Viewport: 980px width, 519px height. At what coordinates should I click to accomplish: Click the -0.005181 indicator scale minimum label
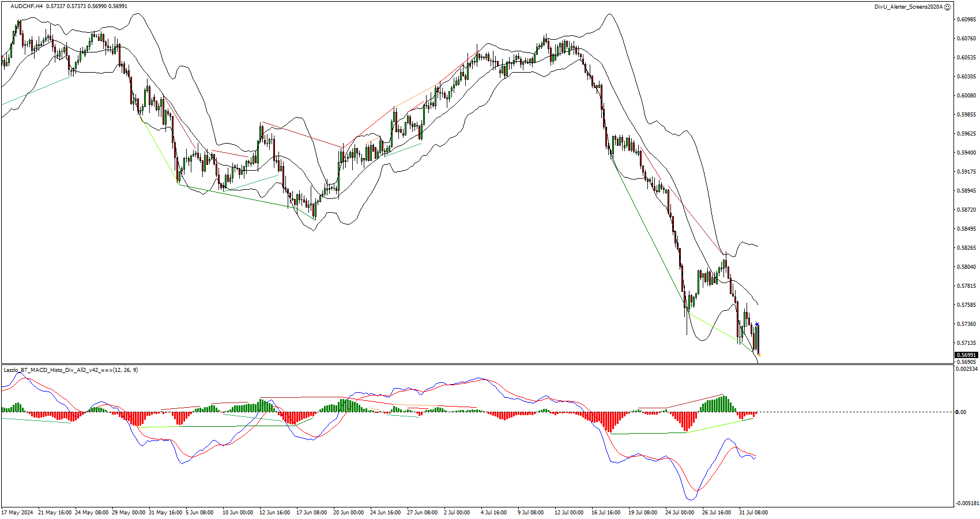pyautogui.click(x=966, y=503)
